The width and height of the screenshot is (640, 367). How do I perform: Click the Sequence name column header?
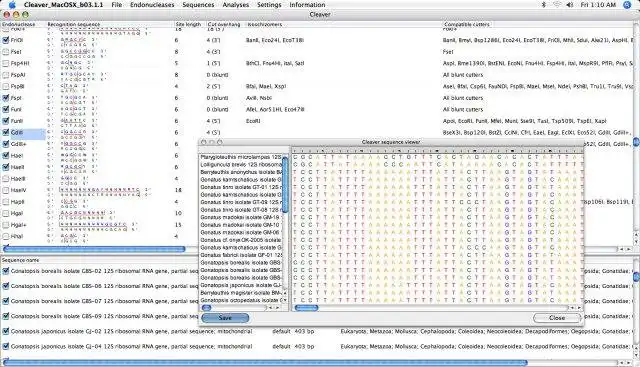[20, 260]
